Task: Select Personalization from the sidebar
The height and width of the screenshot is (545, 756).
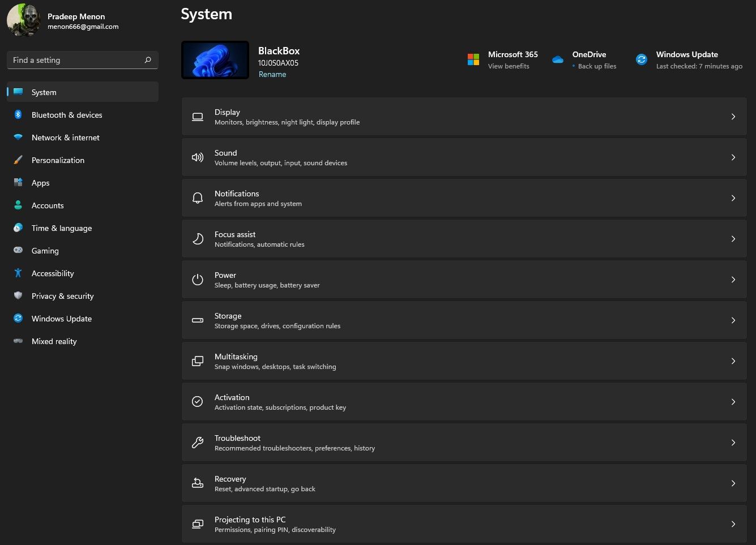Action: [x=58, y=160]
